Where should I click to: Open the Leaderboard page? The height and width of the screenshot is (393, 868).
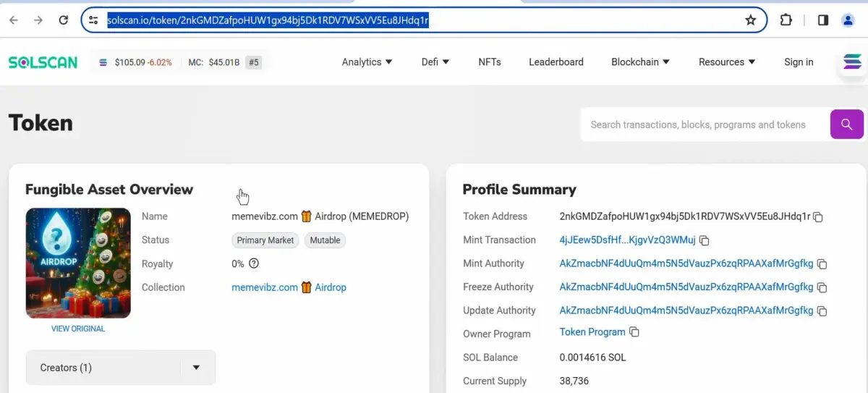[x=556, y=62]
